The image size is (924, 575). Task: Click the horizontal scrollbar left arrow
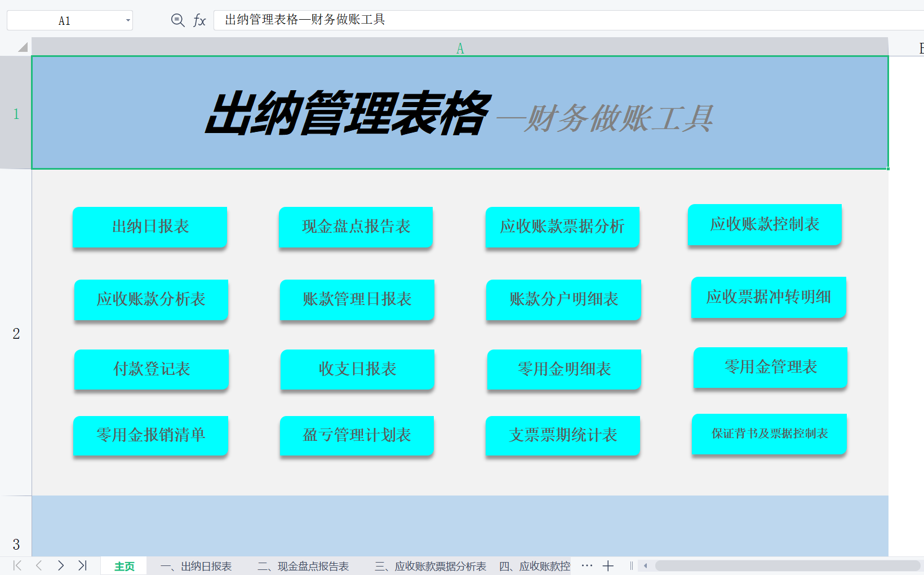(645, 566)
